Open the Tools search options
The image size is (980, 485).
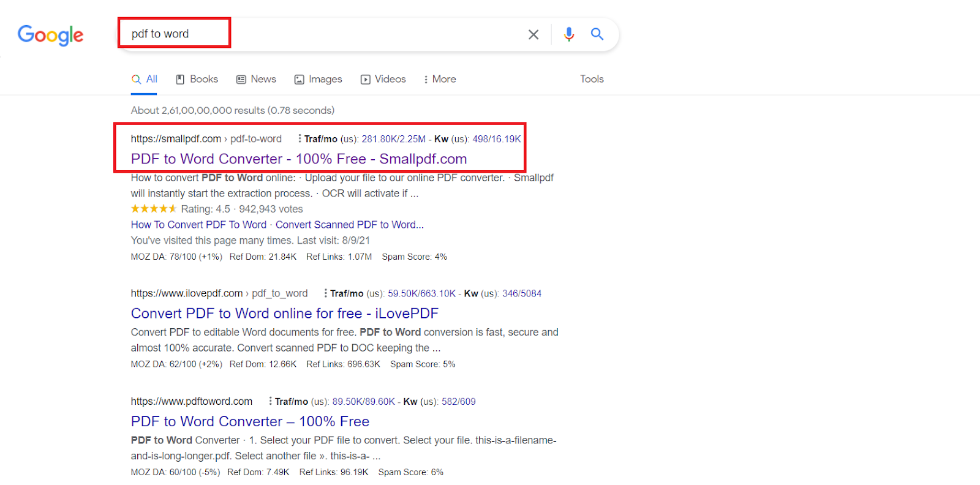pyautogui.click(x=592, y=79)
